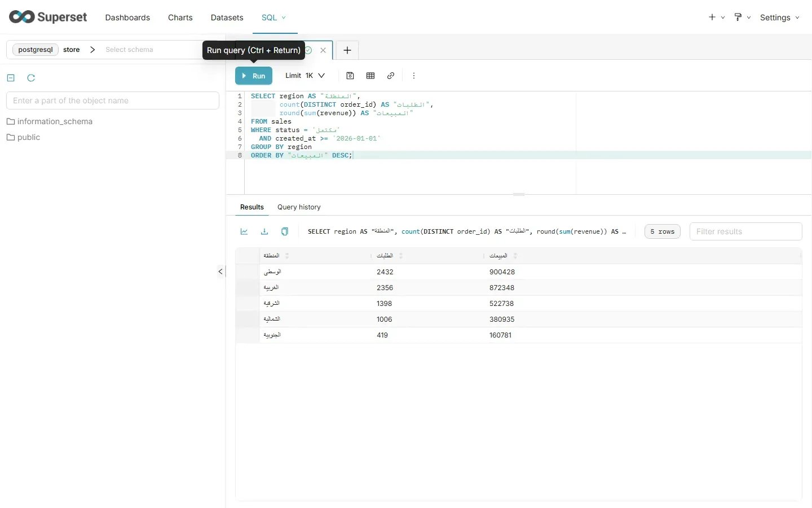Open the SQL dropdown menu
The image size is (812, 508).
coord(273,17)
